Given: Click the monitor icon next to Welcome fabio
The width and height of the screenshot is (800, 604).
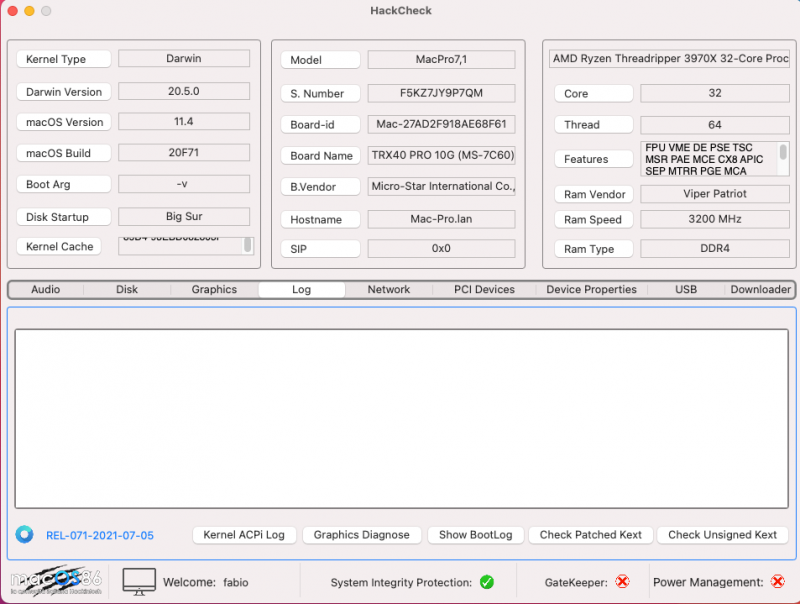Looking at the screenshot, I should [138, 580].
